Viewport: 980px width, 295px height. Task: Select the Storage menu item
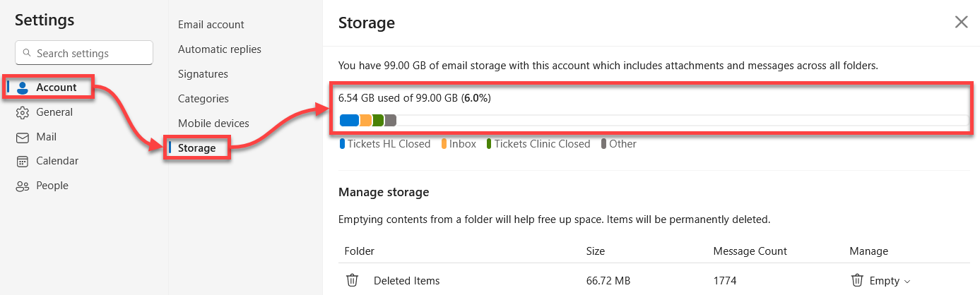click(196, 148)
